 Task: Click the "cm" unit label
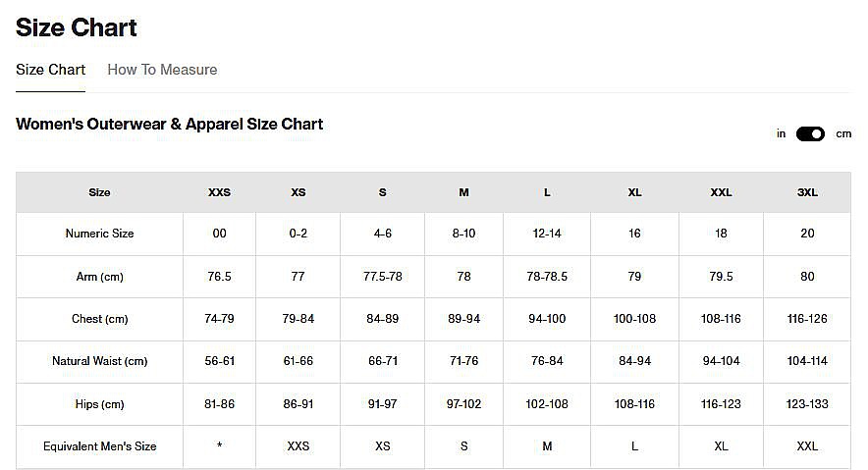coord(843,133)
